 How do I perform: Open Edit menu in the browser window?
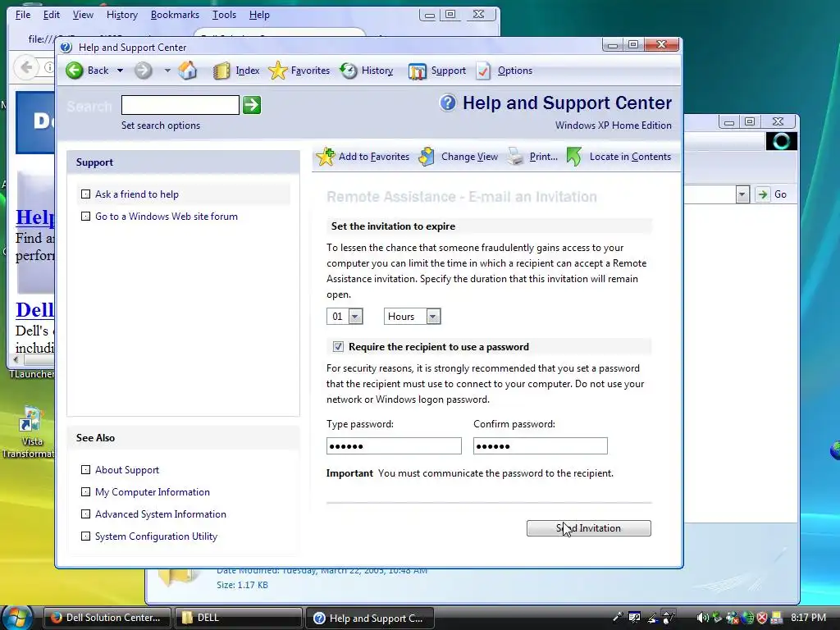pos(52,15)
